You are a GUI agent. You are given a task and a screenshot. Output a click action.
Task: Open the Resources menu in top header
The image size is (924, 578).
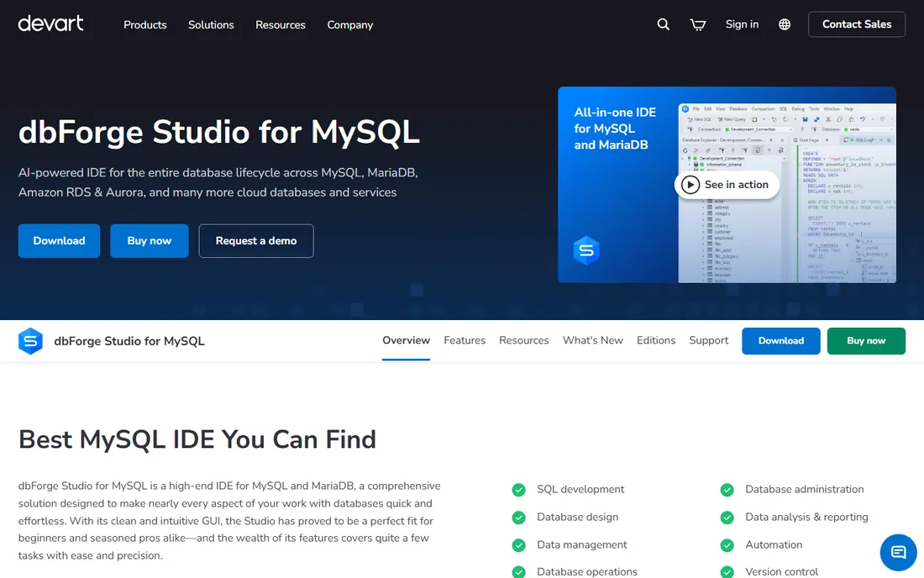tap(281, 24)
